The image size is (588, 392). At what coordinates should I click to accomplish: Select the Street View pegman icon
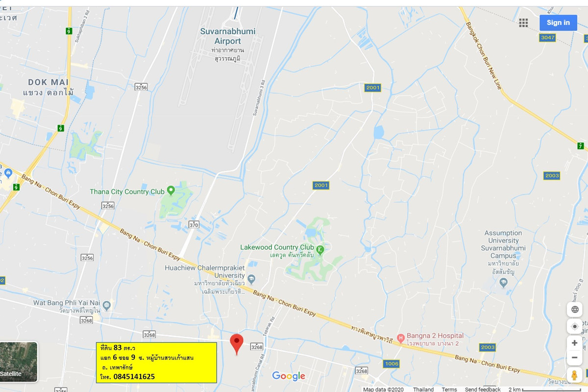click(x=575, y=375)
